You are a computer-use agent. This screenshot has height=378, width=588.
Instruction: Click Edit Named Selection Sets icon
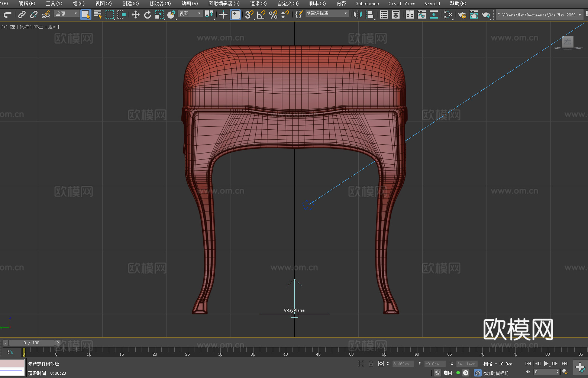click(299, 14)
